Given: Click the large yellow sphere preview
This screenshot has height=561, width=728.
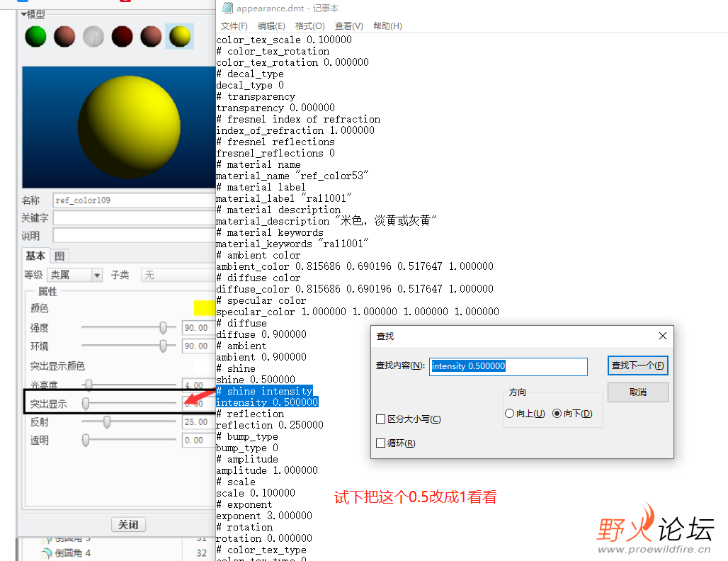Looking at the screenshot, I should pyautogui.click(x=129, y=127).
